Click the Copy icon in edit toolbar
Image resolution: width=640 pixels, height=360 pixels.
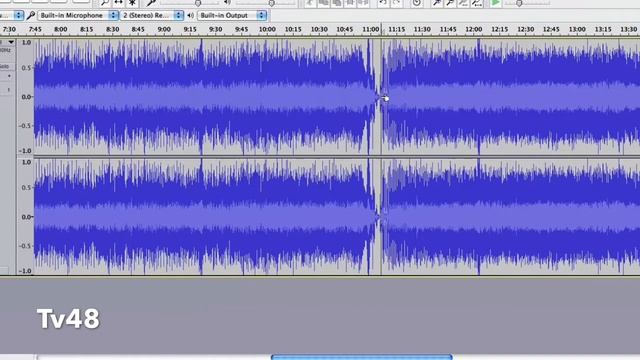pos(324,3)
